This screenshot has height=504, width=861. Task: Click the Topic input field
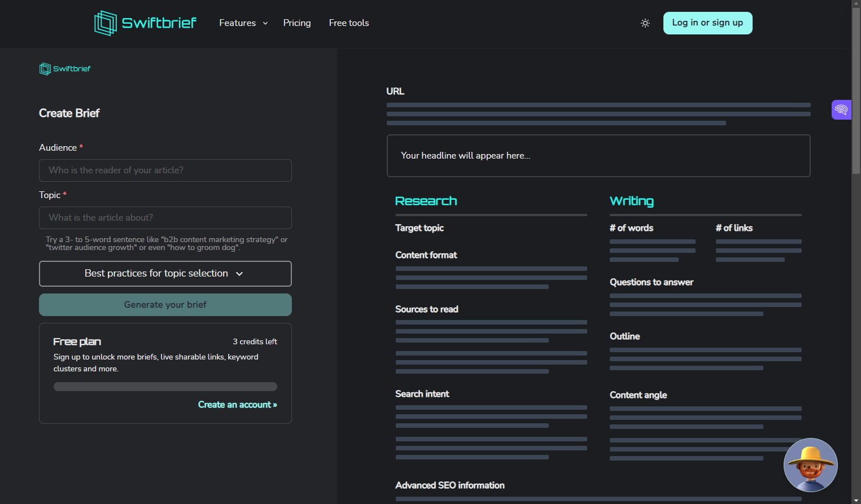(x=165, y=217)
